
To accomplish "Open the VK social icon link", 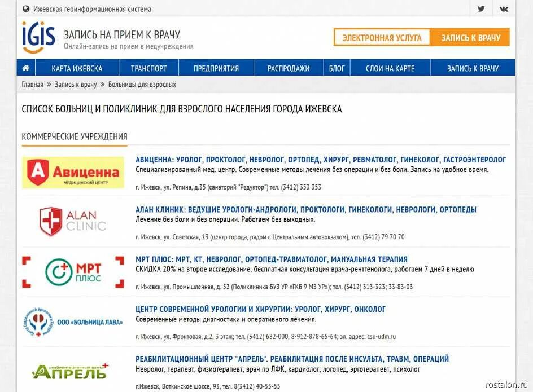I will click(x=504, y=9).
